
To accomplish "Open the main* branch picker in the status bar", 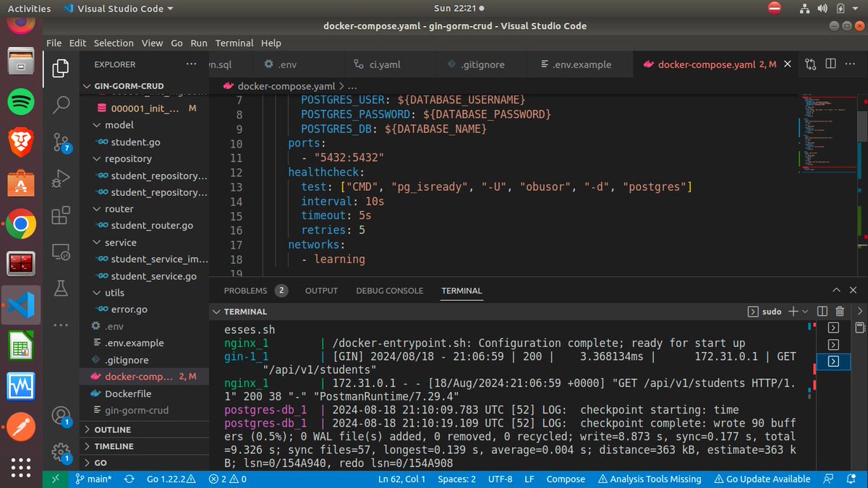I will [94, 479].
